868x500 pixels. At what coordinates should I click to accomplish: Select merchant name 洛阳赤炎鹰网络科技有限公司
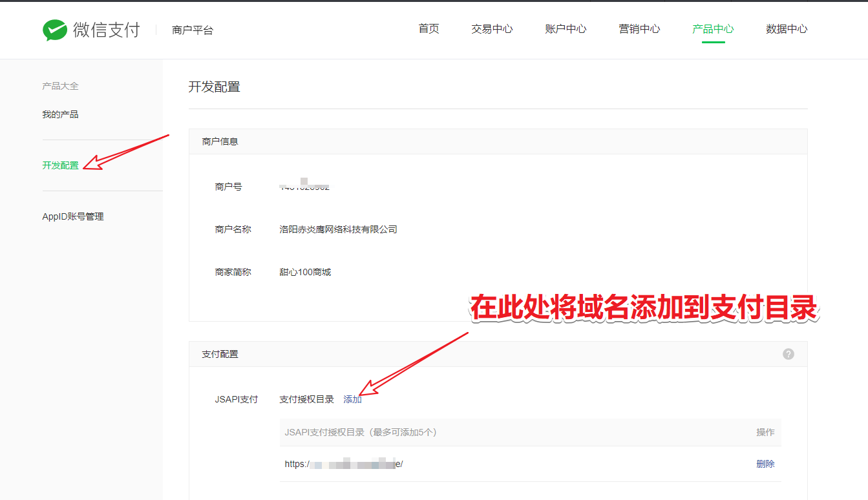pos(339,229)
